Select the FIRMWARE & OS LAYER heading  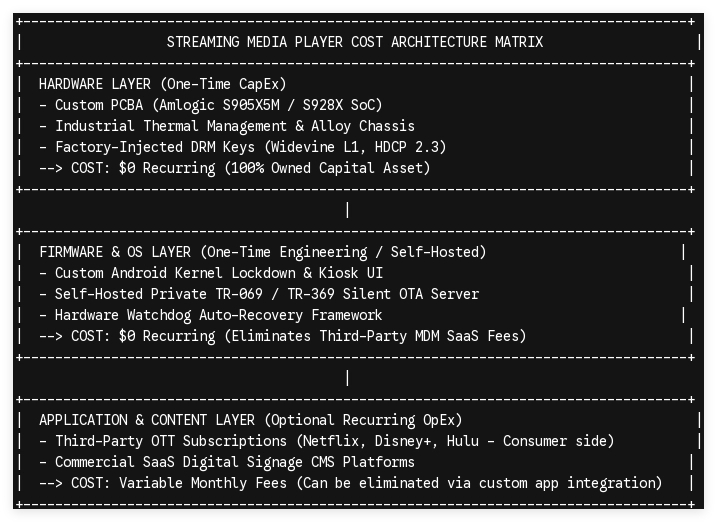click(262, 252)
